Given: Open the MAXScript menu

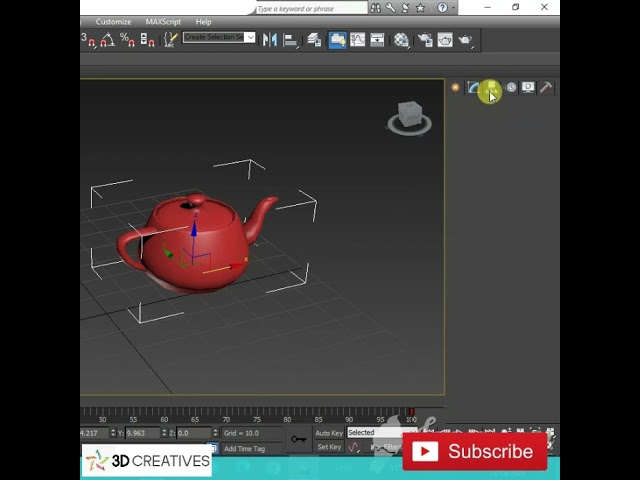Looking at the screenshot, I should (163, 22).
